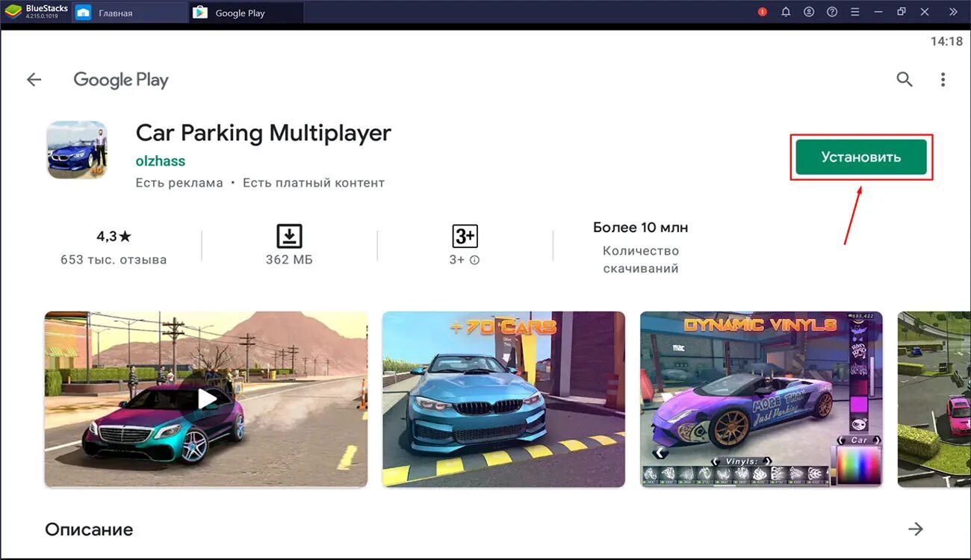
Task: Click the red alert icon in title bar
Action: click(x=763, y=12)
